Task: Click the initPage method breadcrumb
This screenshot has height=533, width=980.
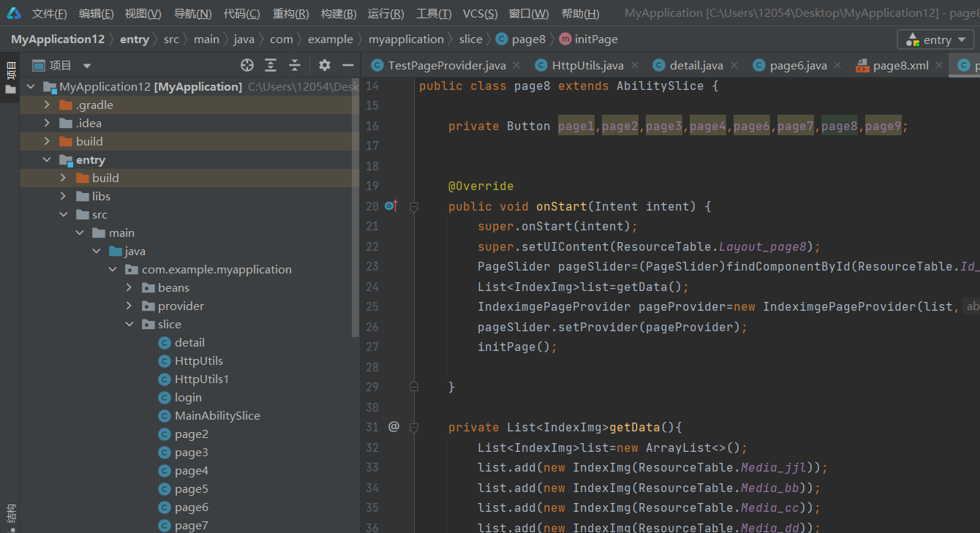Action: coord(589,39)
